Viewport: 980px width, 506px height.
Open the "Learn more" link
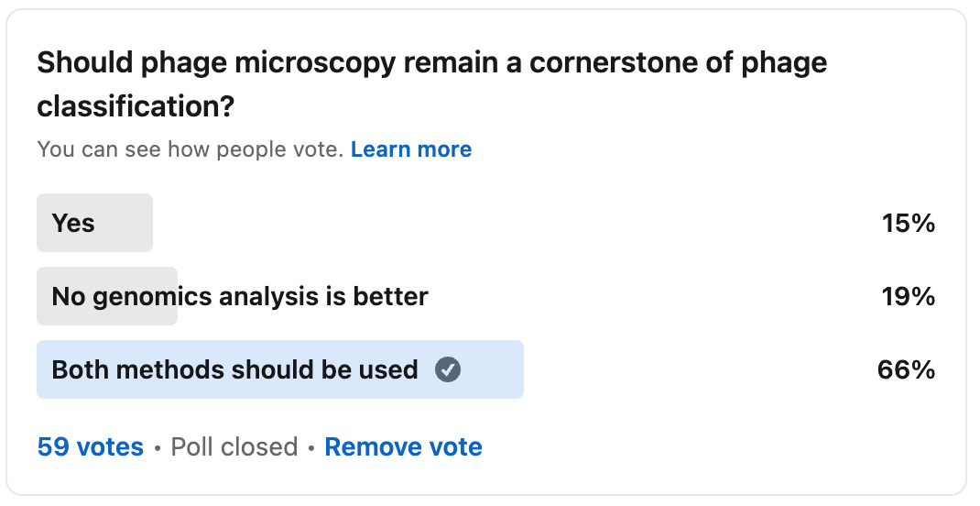coord(411,149)
